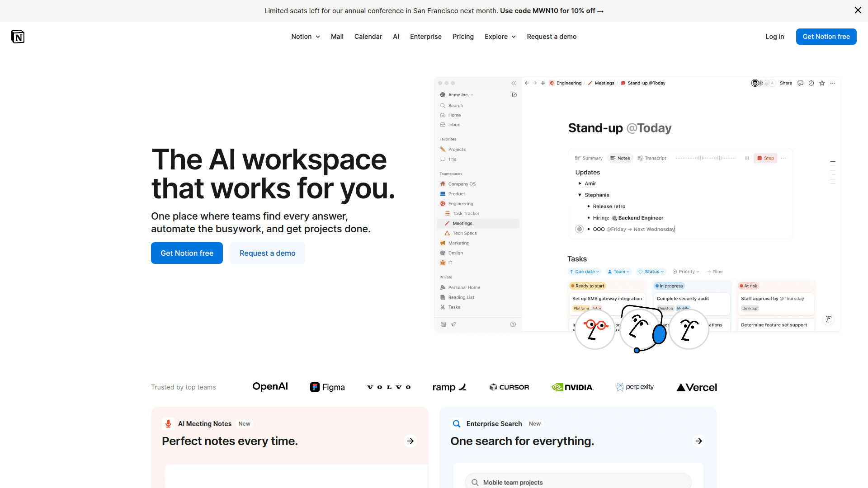Create a new page with the compose icon
Screen dimensions: 868x488
point(514,94)
